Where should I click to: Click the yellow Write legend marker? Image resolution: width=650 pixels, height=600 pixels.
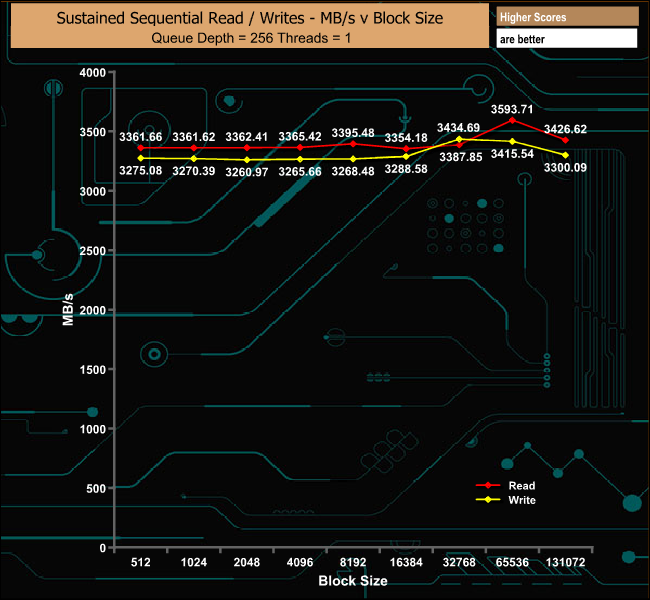[488, 499]
